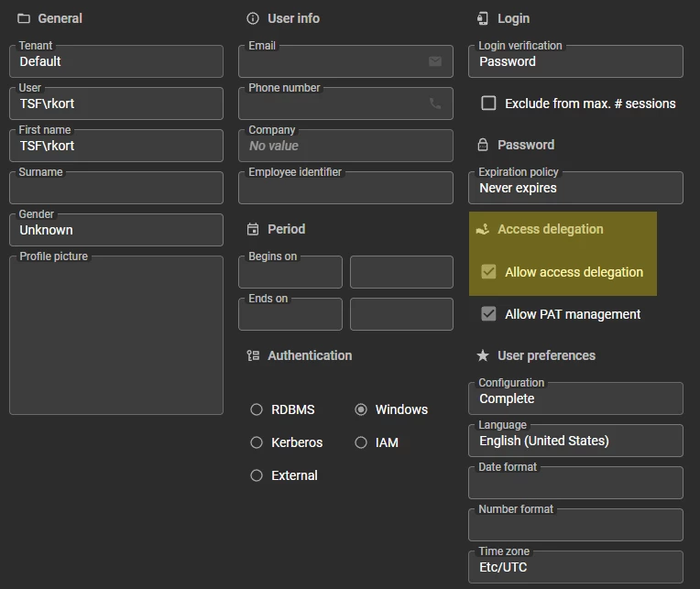Click the Company field with No value
The image size is (700, 589).
click(x=345, y=146)
